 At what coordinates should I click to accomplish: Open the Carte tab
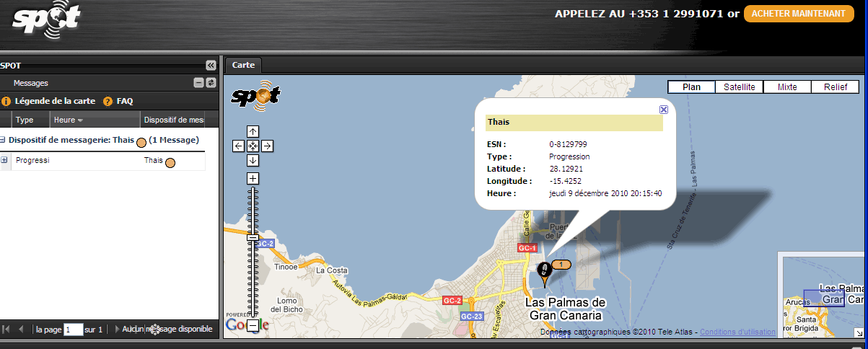pos(243,65)
